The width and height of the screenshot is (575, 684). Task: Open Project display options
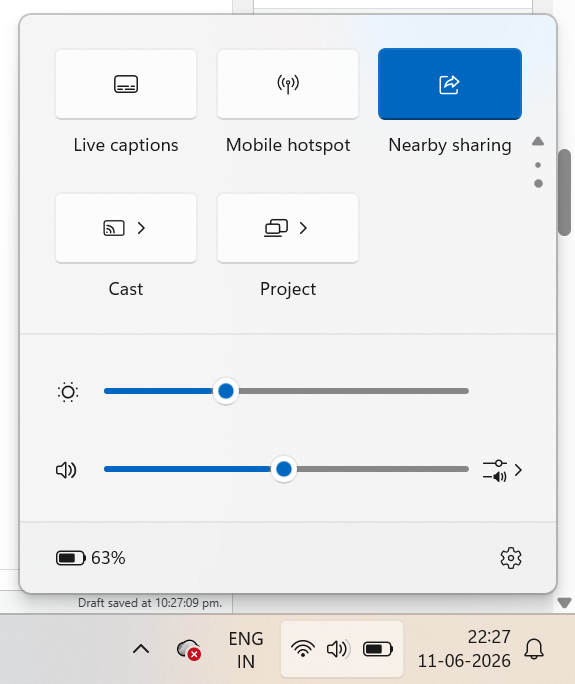coord(288,228)
